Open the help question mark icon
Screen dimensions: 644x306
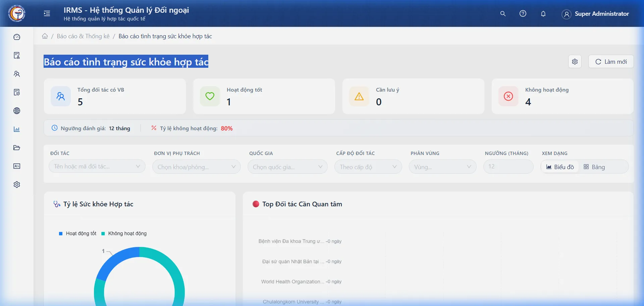tap(523, 14)
